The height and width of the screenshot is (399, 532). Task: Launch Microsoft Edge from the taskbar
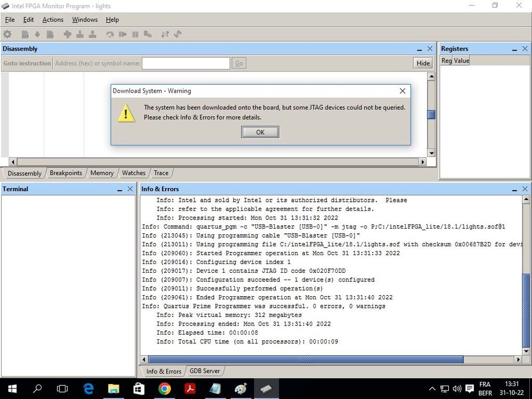pyautogui.click(x=88, y=389)
